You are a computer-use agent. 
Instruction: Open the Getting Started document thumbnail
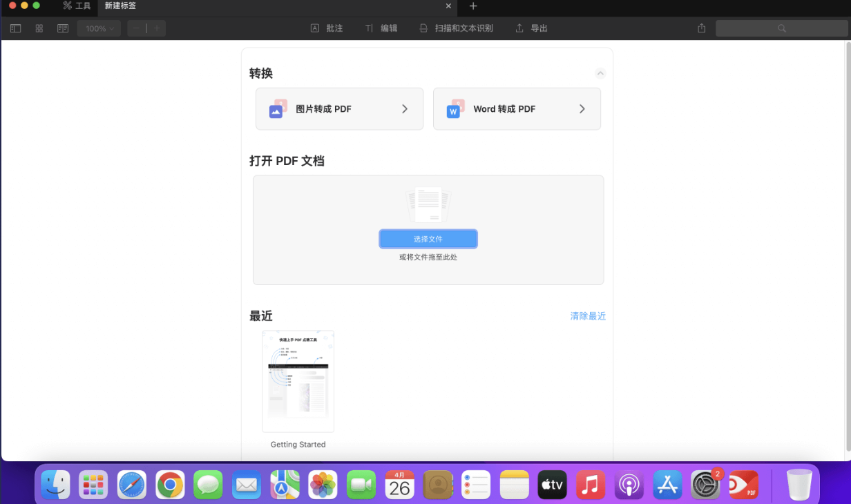[x=298, y=382]
